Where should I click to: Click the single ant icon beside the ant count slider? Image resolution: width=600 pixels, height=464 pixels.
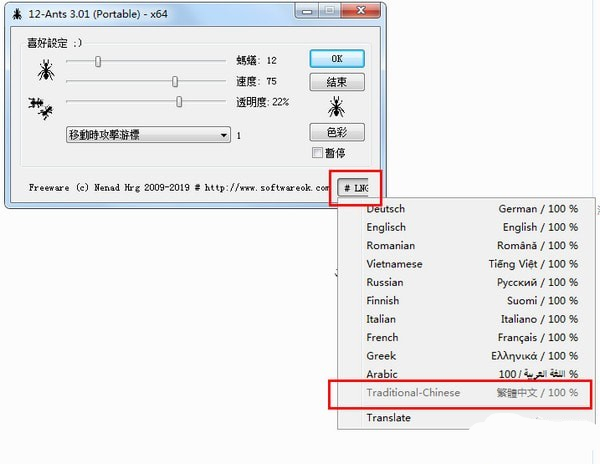(x=46, y=70)
